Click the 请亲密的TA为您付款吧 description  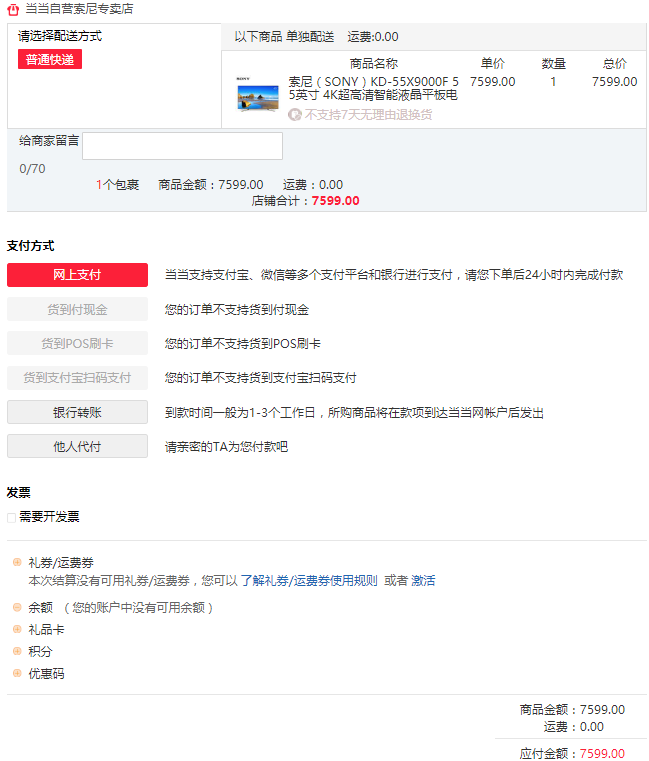click(226, 446)
